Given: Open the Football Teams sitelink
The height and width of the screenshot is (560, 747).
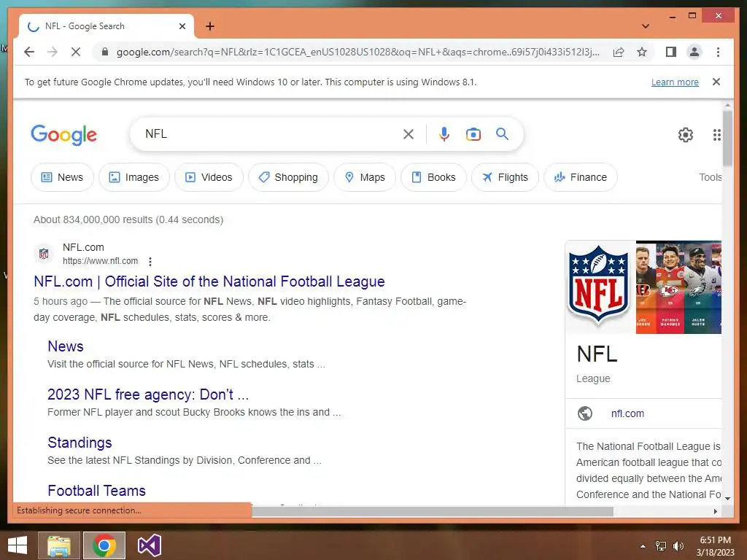Looking at the screenshot, I should click(96, 491).
